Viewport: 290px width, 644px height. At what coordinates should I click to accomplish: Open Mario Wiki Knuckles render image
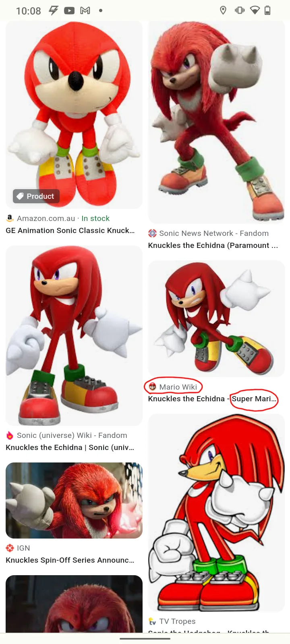pyautogui.click(x=217, y=319)
